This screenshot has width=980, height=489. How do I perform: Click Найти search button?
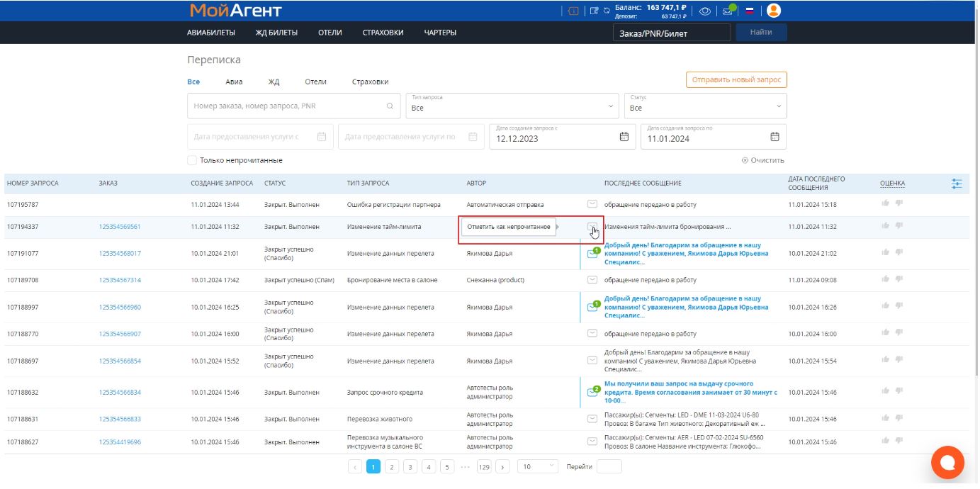click(x=761, y=32)
